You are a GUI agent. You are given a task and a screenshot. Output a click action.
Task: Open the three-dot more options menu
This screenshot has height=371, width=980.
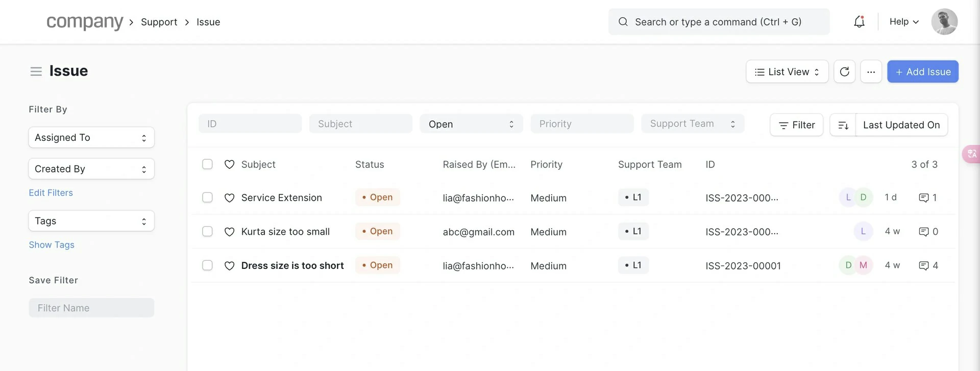click(x=871, y=72)
